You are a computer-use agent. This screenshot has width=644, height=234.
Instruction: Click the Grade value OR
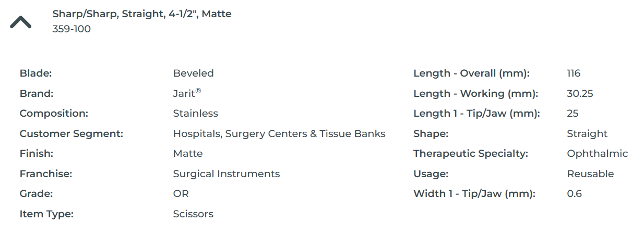[x=181, y=194]
